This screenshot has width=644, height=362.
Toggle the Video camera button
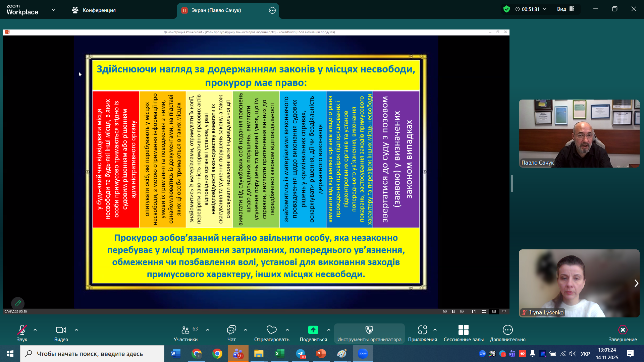(61, 330)
